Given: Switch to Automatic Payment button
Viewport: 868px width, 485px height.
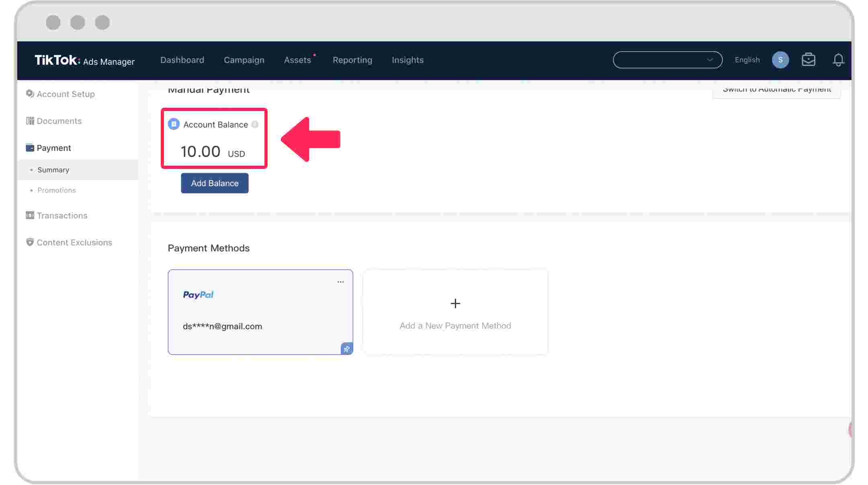Looking at the screenshot, I should (776, 89).
